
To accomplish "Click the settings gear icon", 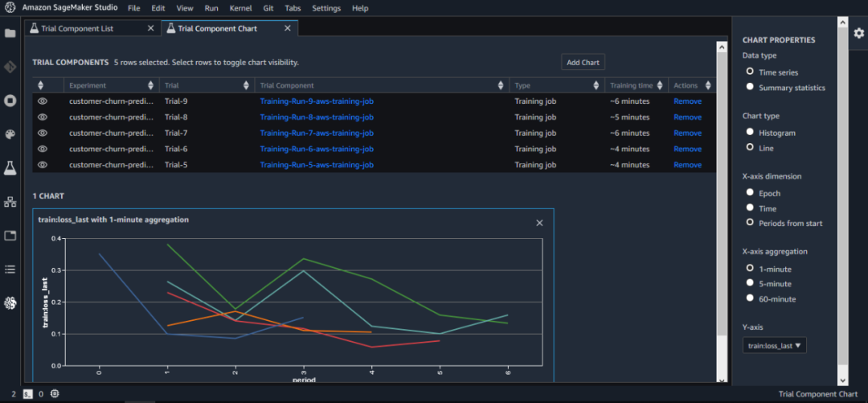I will (x=858, y=33).
